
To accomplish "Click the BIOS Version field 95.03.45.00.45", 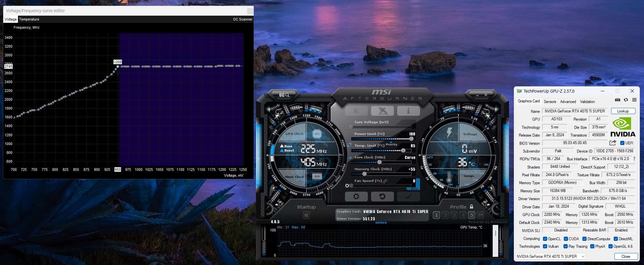I will pos(575,143).
